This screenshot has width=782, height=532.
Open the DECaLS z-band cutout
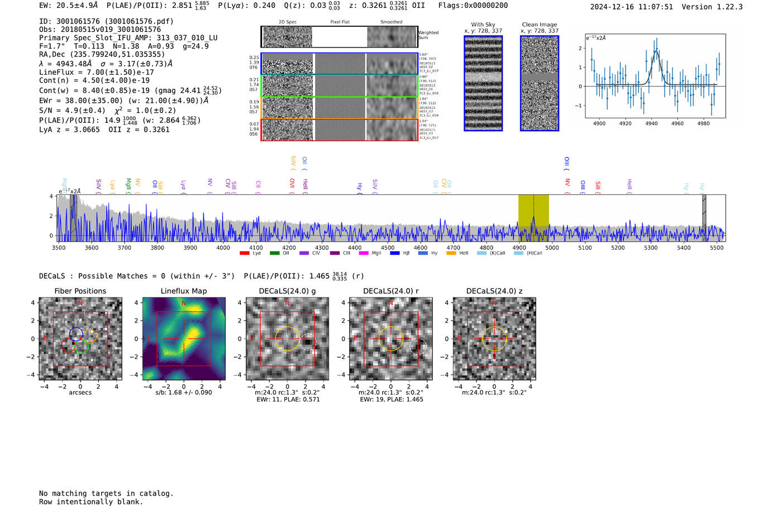[494, 338]
